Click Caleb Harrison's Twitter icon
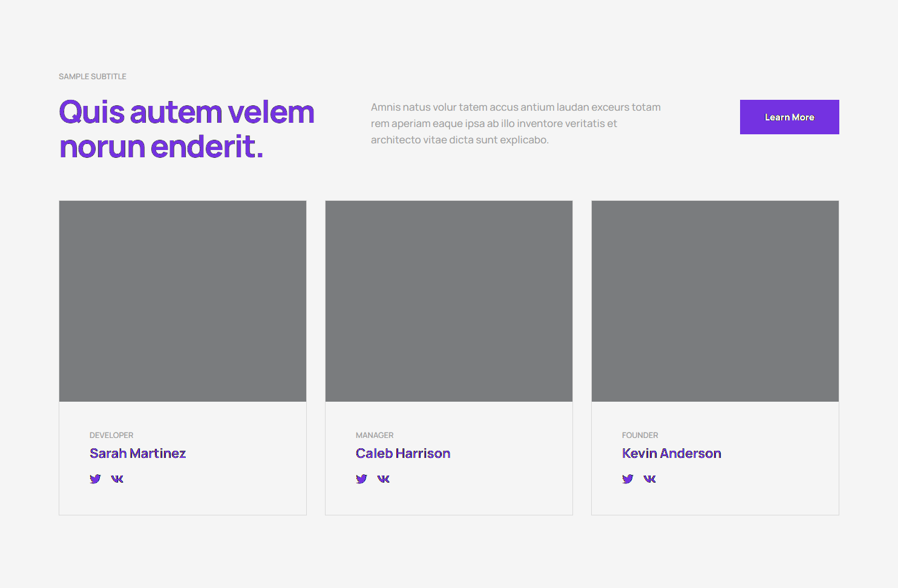Image resolution: width=898 pixels, height=588 pixels. pos(361,479)
